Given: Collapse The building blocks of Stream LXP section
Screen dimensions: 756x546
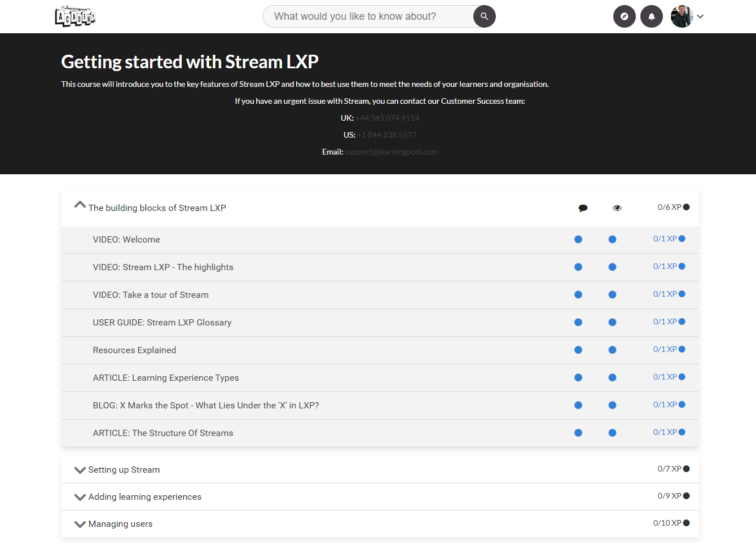Looking at the screenshot, I should (x=80, y=205).
